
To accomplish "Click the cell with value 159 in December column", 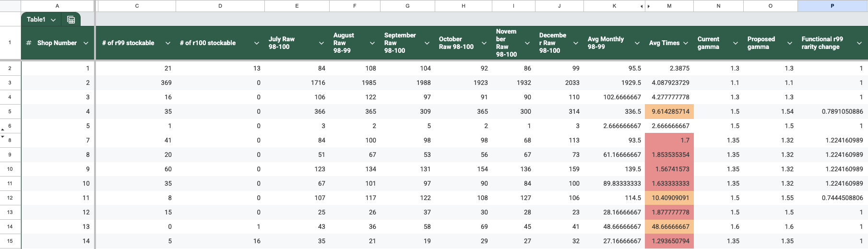I will tap(559, 169).
